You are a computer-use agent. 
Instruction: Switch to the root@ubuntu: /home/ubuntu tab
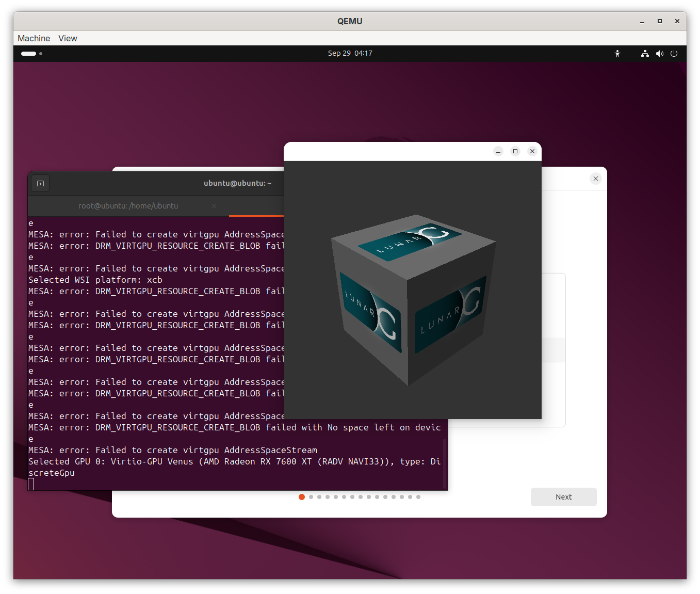tap(128, 206)
